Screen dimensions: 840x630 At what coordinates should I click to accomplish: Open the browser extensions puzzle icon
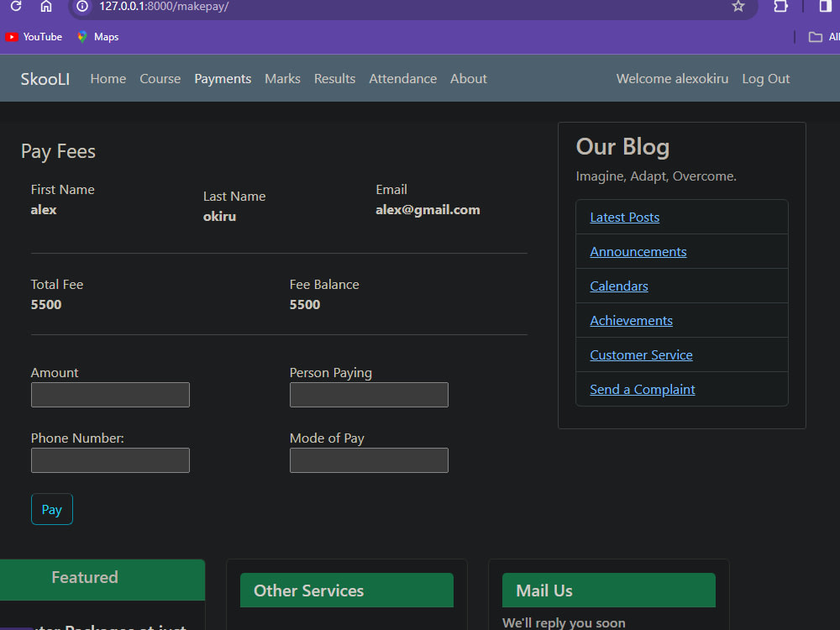coord(781,7)
